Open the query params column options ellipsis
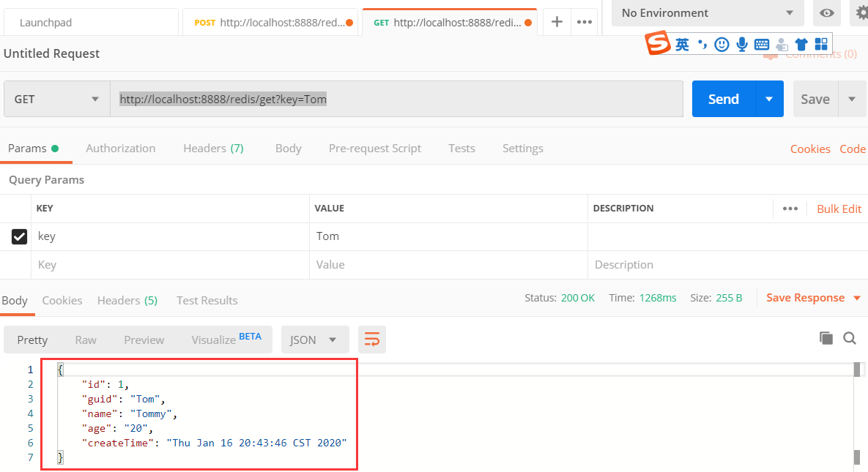 click(790, 209)
